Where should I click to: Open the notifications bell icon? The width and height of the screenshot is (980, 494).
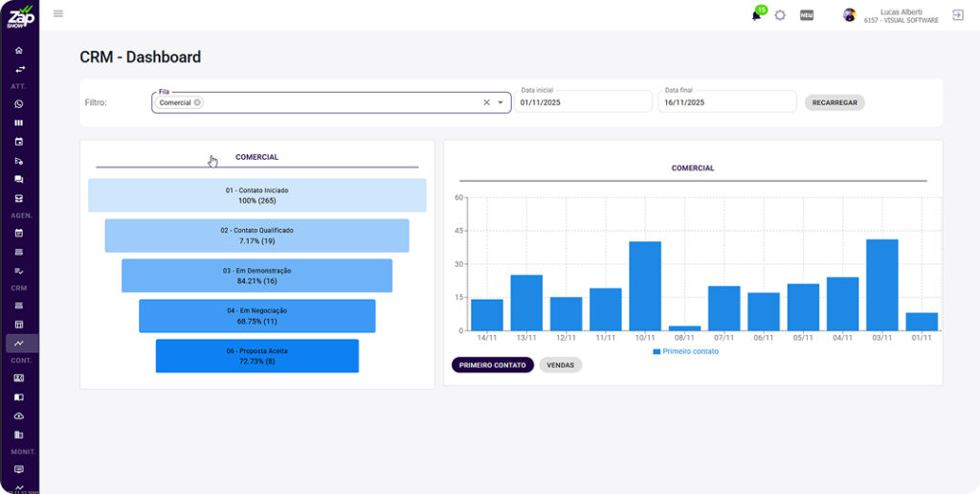pyautogui.click(x=757, y=15)
